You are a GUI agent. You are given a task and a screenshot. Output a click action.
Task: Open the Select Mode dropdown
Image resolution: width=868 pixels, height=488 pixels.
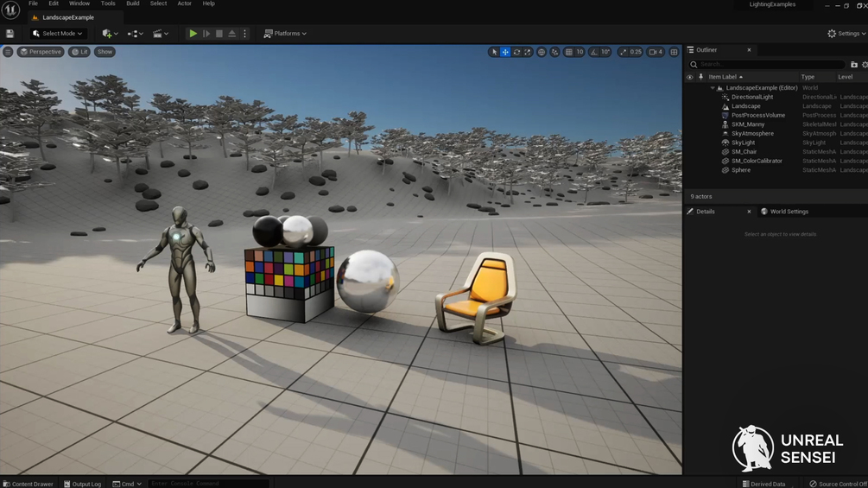coord(58,34)
